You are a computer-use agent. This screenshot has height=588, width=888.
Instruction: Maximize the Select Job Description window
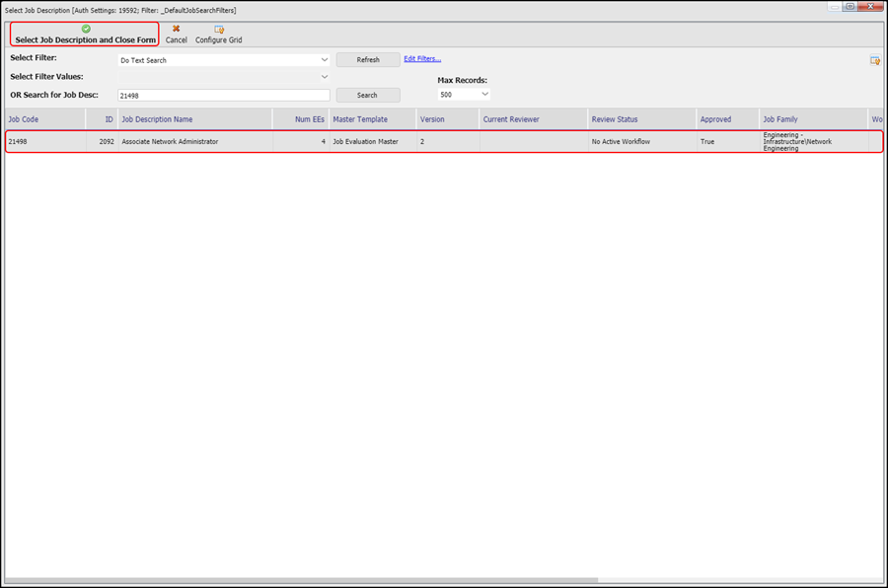click(x=849, y=6)
